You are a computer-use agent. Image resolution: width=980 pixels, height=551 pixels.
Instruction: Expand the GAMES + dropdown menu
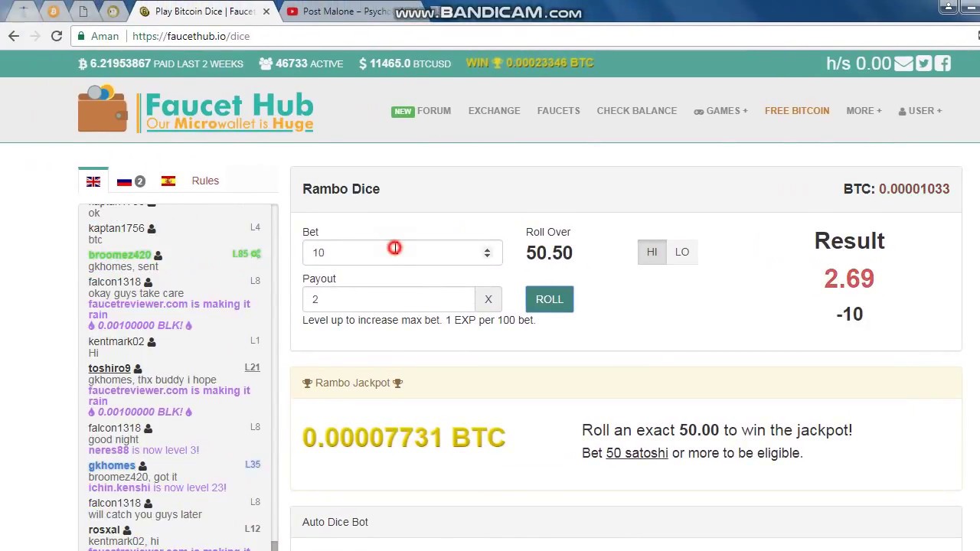(720, 111)
